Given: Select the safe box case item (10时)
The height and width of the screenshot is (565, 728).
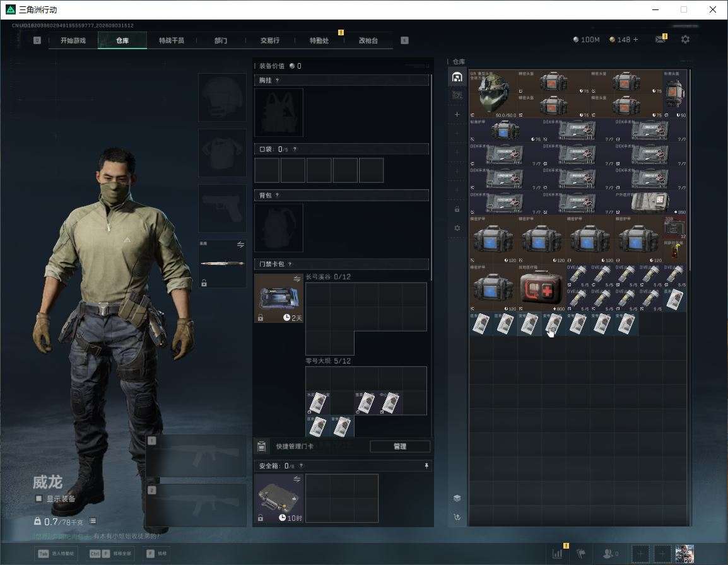Looking at the screenshot, I should coord(279,498).
